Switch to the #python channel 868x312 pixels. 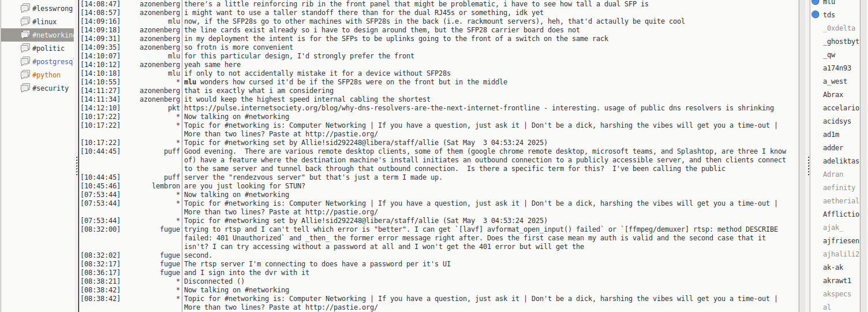(46, 75)
